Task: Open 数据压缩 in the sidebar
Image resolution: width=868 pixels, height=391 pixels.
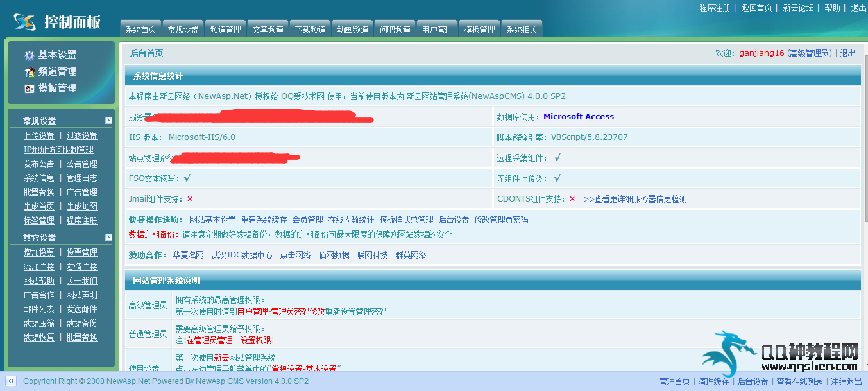Action: (x=39, y=323)
